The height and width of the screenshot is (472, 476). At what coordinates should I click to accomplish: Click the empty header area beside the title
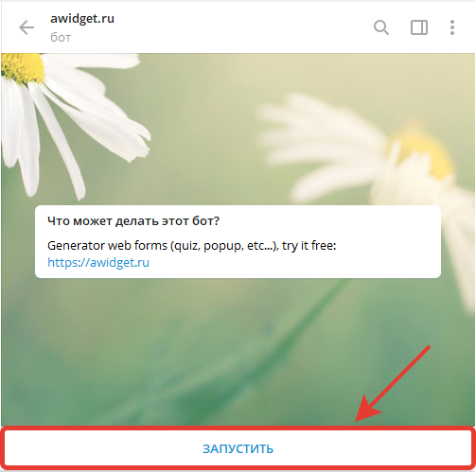pos(243,27)
